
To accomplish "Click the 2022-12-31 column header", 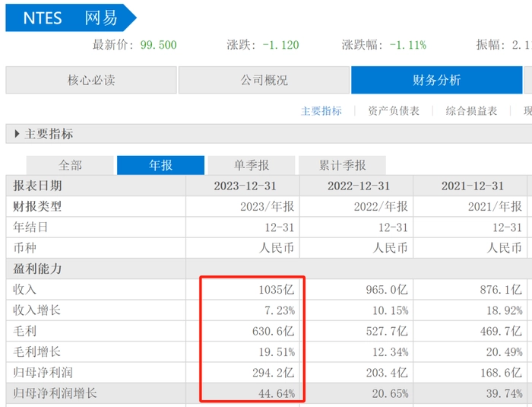I will tap(358, 186).
